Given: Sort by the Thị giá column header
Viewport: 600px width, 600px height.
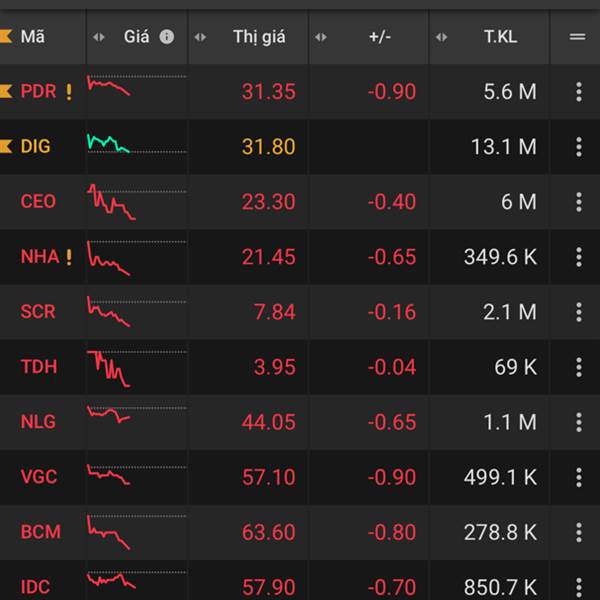Looking at the screenshot, I should point(259,37).
